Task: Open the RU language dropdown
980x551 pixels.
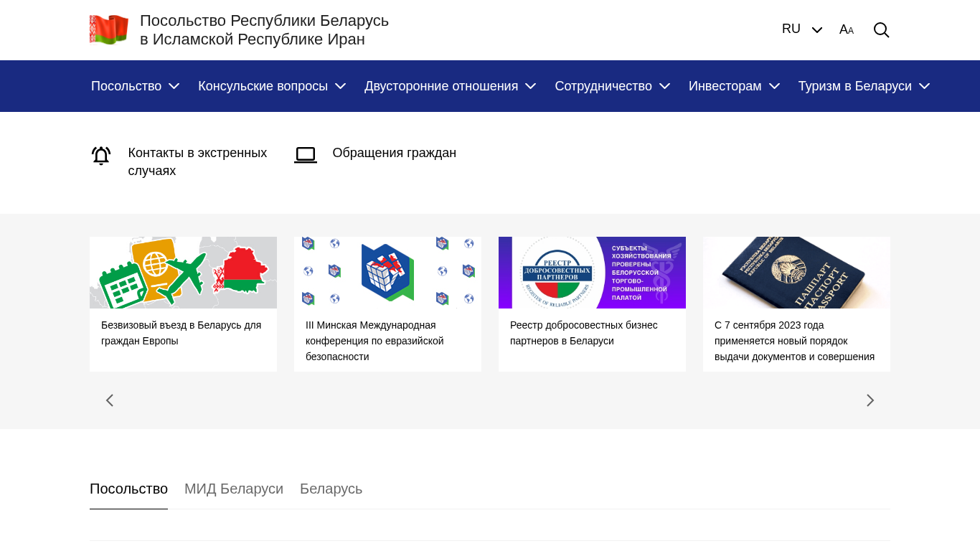Action: pyautogui.click(x=801, y=29)
